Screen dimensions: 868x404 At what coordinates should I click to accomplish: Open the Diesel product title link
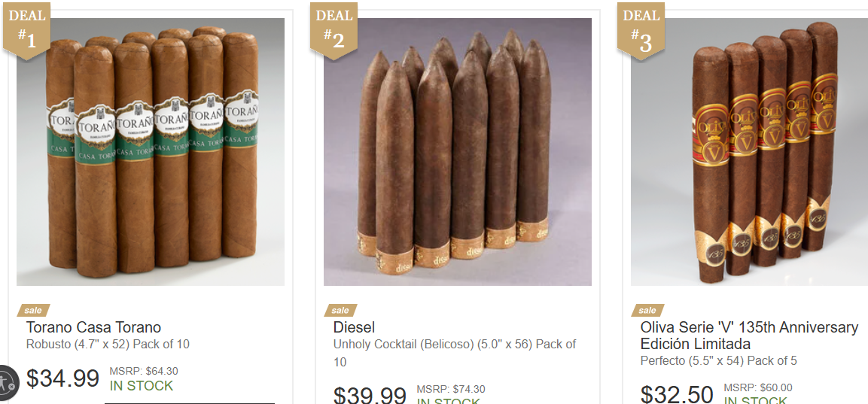click(x=355, y=327)
